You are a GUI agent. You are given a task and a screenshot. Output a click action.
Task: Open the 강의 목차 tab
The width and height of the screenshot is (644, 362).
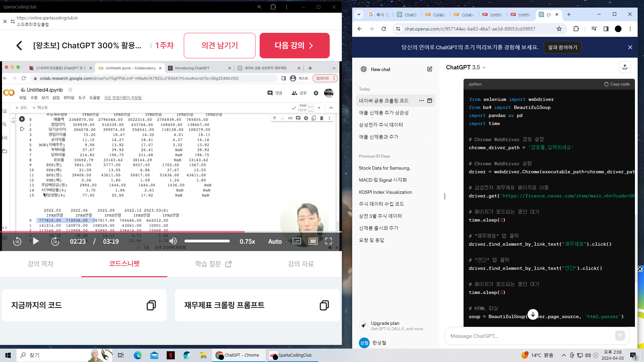[41, 264]
